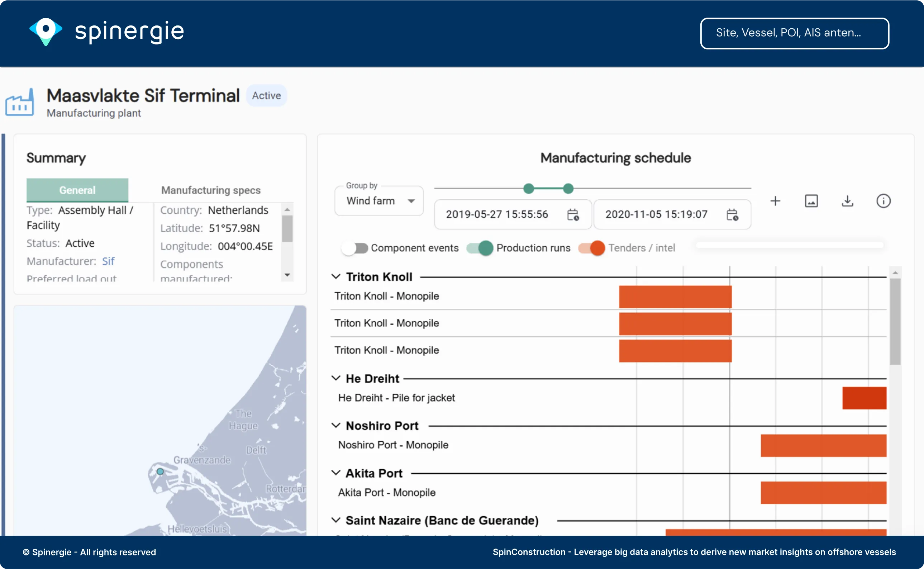Collapse the Triton Knoll group
Viewport: 924px width, 569px height.
pyautogui.click(x=336, y=276)
